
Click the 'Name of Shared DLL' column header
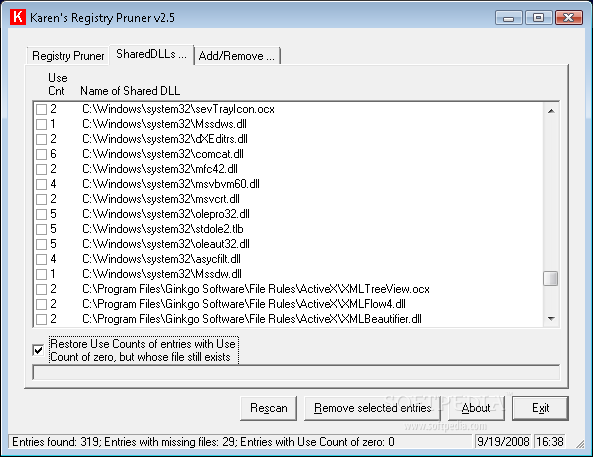[x=130, y=91]
